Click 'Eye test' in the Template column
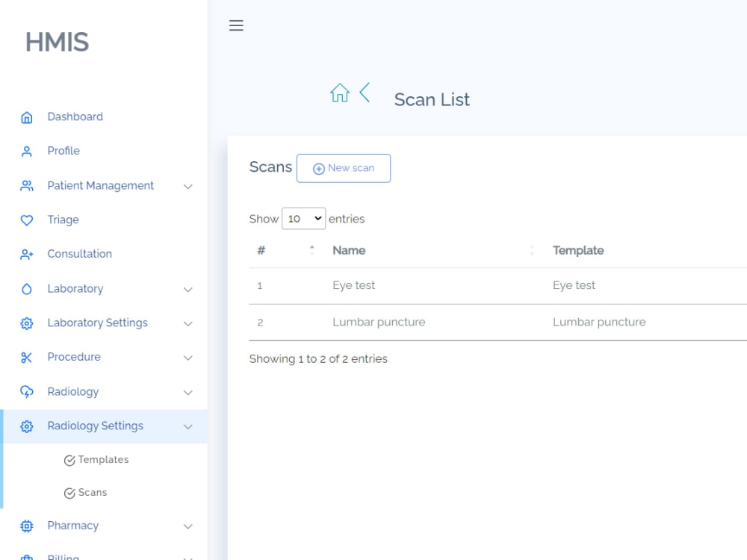This screenshot has width=747, height=560. pyautogui.click(x=574, y=285)
